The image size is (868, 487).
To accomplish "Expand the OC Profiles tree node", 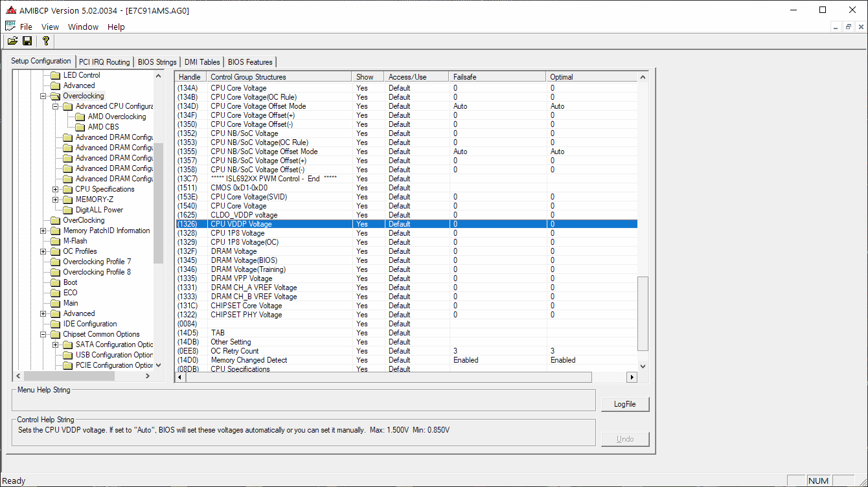I will tap(43, 251).
